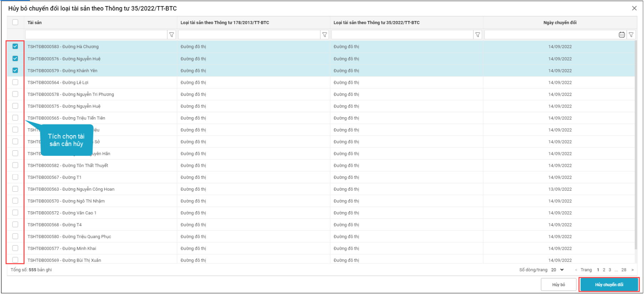Tick checkbox for Đường Lê Lợi
Viewport: 644px width, 294px height.
pyautogui.click(x=15, y=82)
